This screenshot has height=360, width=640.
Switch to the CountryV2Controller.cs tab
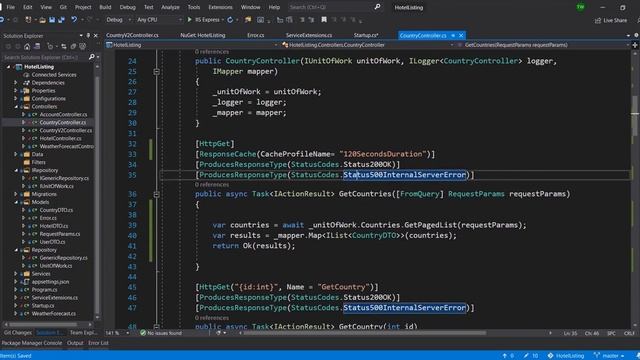132,36
